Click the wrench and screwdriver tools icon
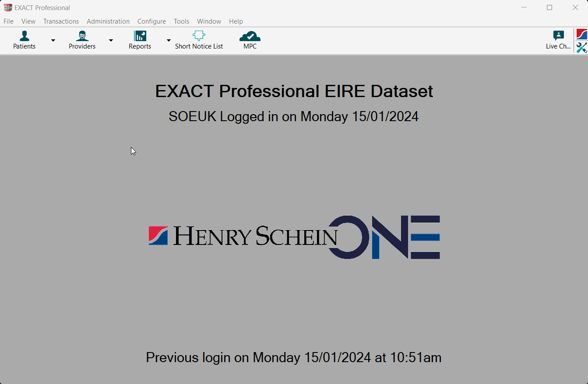Viewport: 588px width, 384px height. click(x=582, y=48)
